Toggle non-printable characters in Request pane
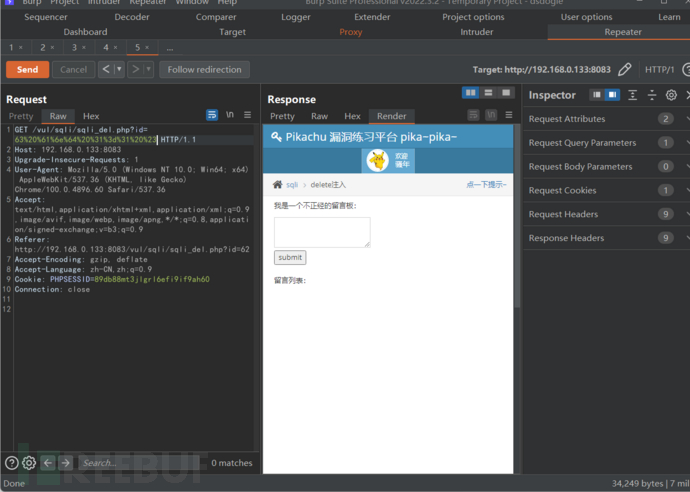Screen dimensions: 690x492 (230, 115)
